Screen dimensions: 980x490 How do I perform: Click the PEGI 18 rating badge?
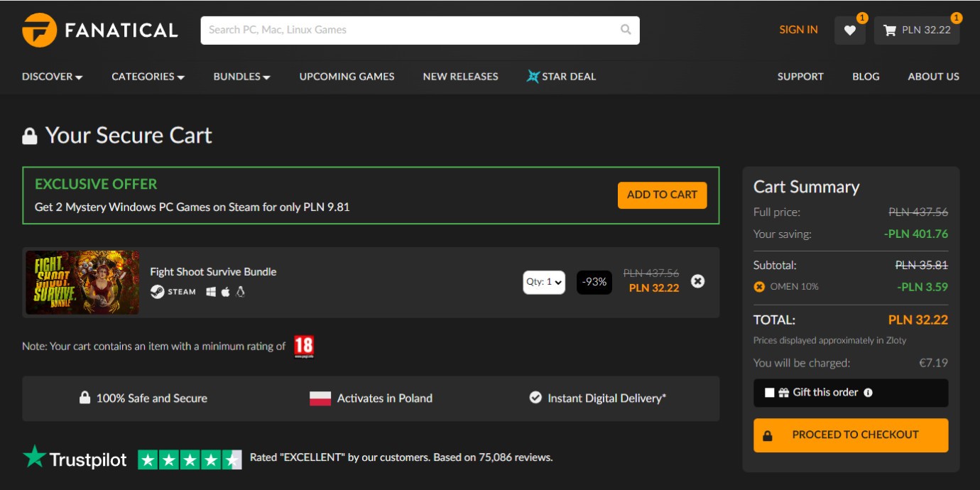pos(303,347)
